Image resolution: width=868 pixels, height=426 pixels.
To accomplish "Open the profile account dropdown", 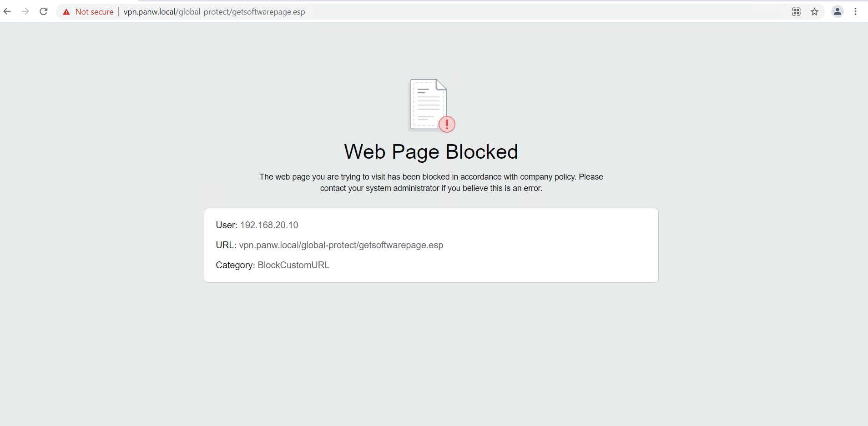I will pos(838,11).
